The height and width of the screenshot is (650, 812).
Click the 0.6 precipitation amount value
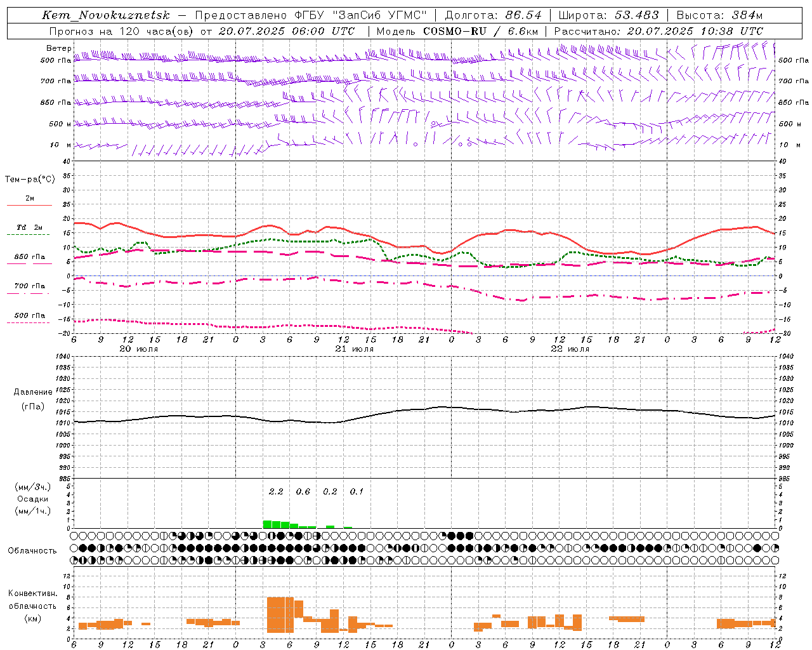coord(303,492)
